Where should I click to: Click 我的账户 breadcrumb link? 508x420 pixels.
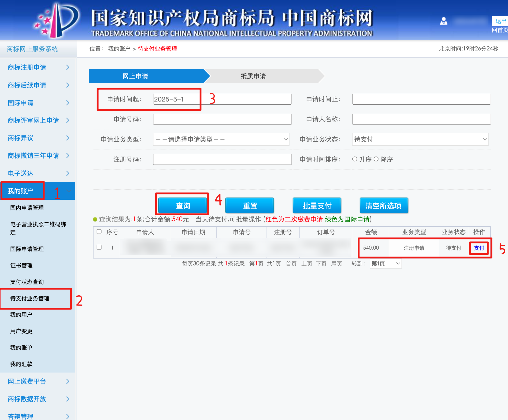[119, 49]
